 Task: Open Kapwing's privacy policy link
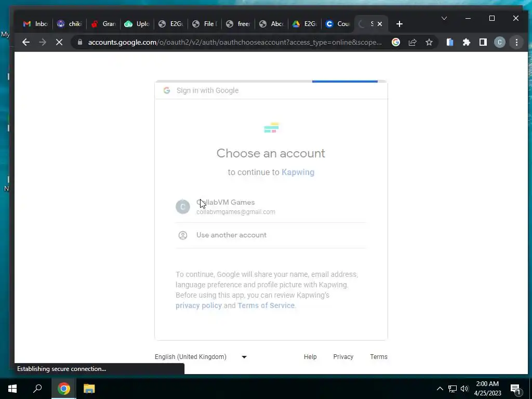coord(198,305)
